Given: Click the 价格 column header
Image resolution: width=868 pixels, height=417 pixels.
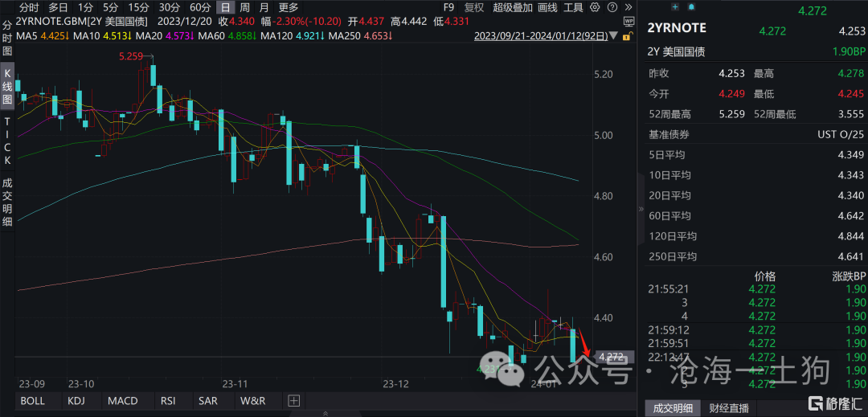Looking at the screenshot, I should [765, 276].
